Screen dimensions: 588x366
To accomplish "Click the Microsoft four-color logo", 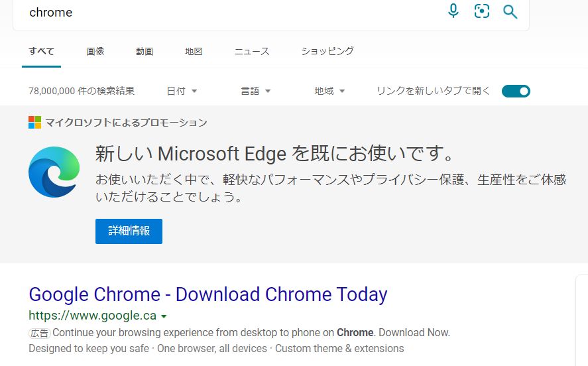I will coord(35,123).
